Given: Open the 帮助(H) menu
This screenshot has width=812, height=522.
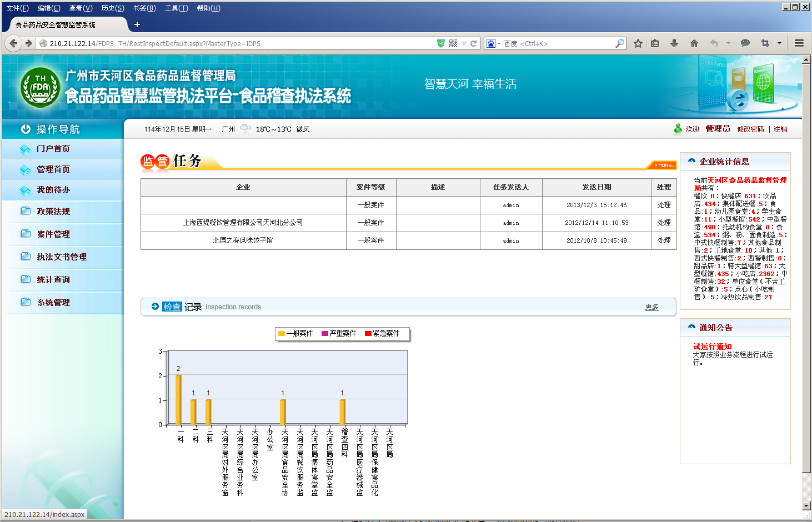Looking at the screenshot, I should tap(208, 8).
